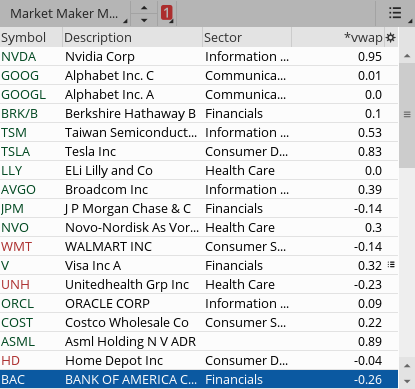Click the red alert badge showing 1
Image resolution: width=415 pixels, height=389 pixels.
(x=166, y=13)
